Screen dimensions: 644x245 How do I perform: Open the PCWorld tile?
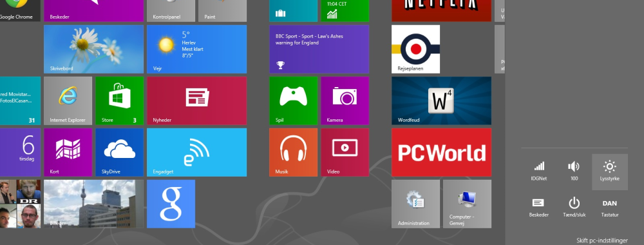coord(442,152)
